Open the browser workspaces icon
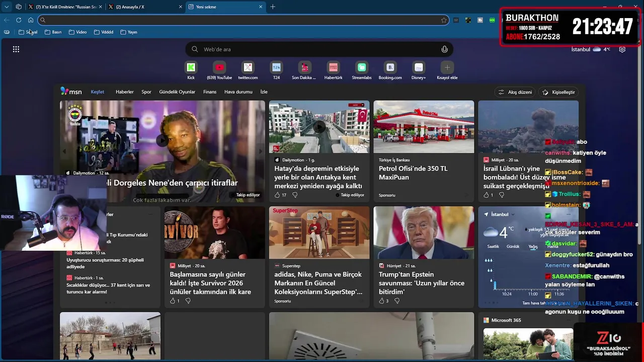The height and width of the screenshot is (362, 644). point(19,7)
